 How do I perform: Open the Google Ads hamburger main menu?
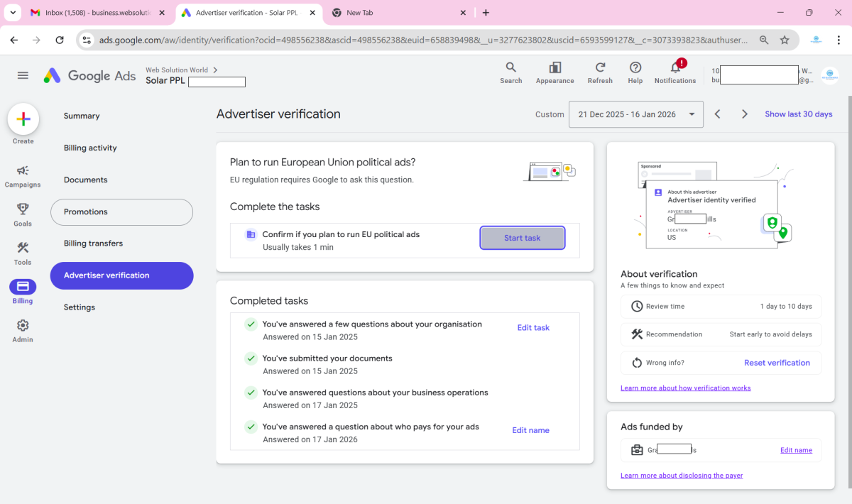click(x=23, y=75)
